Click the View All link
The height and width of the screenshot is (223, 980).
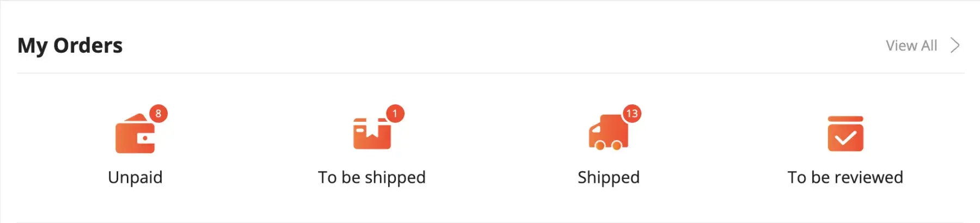coord(911,46)
